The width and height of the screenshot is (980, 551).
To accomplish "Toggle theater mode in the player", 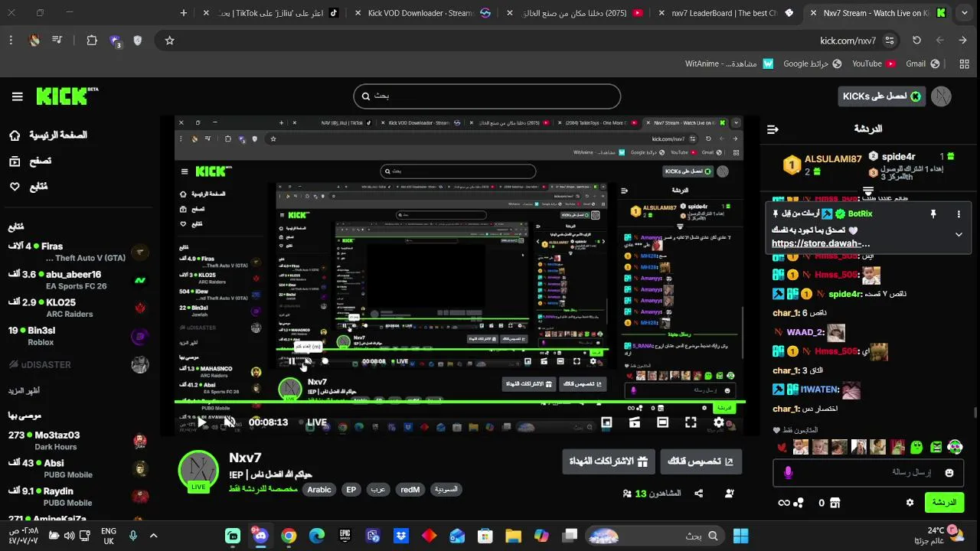I will coord(663,422).
